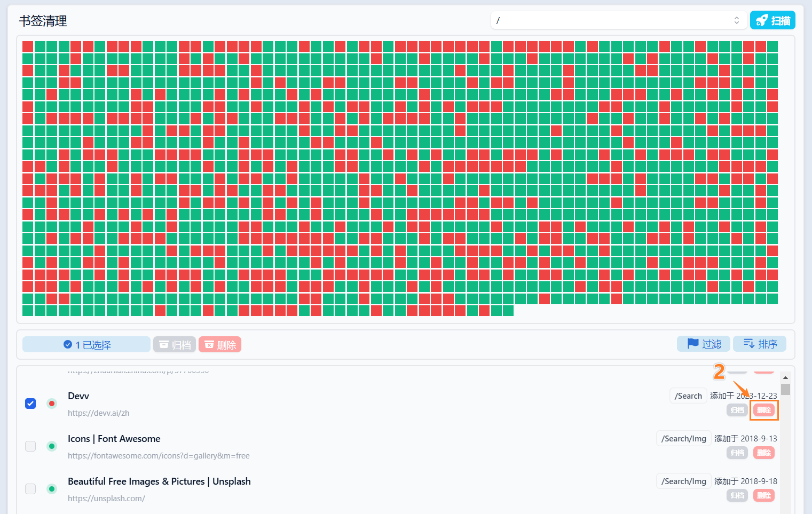The image size is (812, 514).
Task: Open the https://unsplash.com/ link
Action: pyautogui.click(x=106, y=499)
